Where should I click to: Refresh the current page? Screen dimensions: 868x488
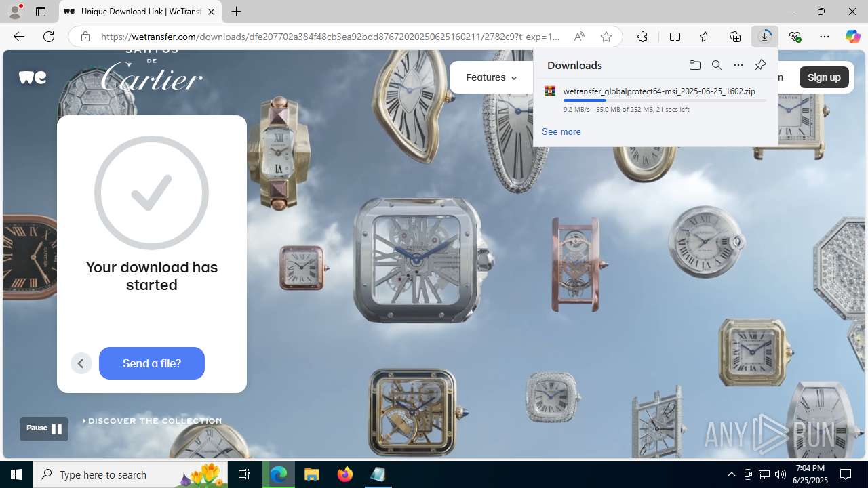point(49,37)
